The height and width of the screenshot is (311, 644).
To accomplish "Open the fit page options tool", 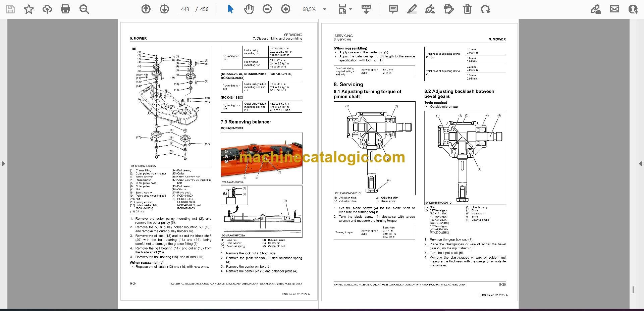I will click(x=342, y=9).
